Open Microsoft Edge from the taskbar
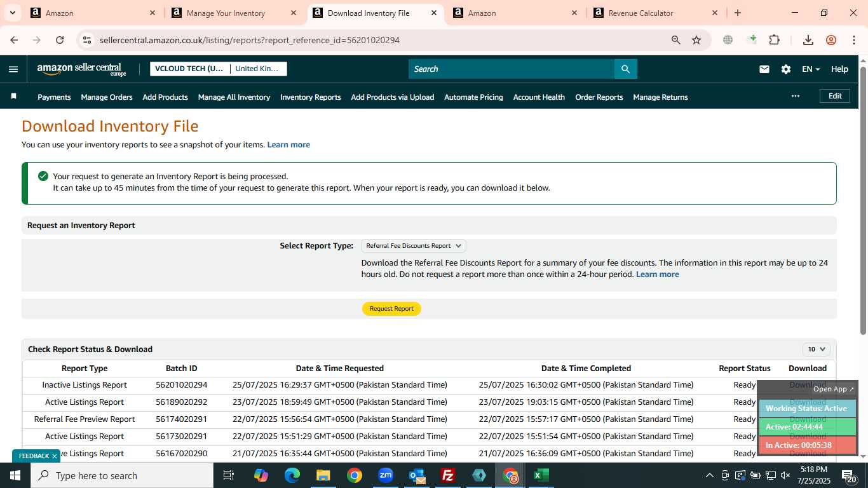Viewport: 868px width, 488px height. 292,475
